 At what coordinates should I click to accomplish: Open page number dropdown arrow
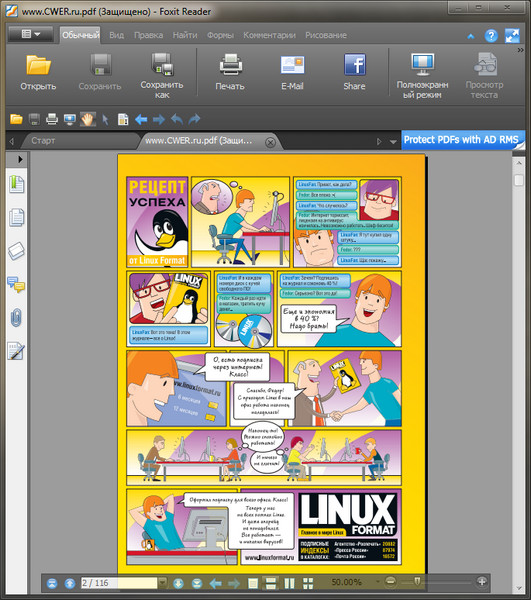tap(163, 583)
